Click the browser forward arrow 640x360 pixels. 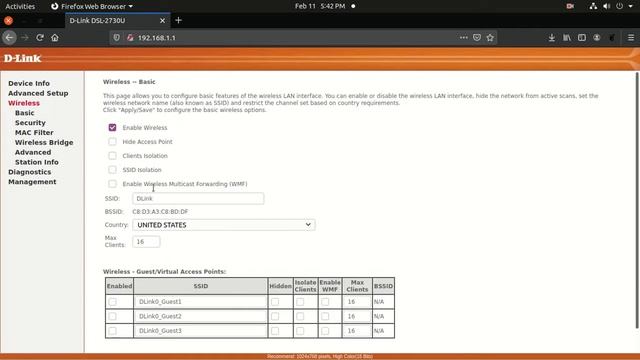click(24, 38)
